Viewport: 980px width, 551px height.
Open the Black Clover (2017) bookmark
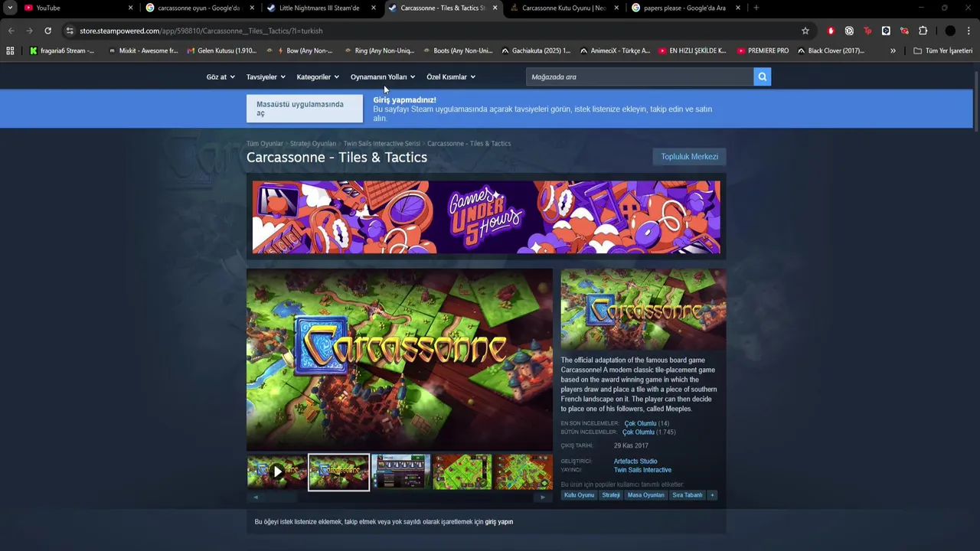[831, 51]
